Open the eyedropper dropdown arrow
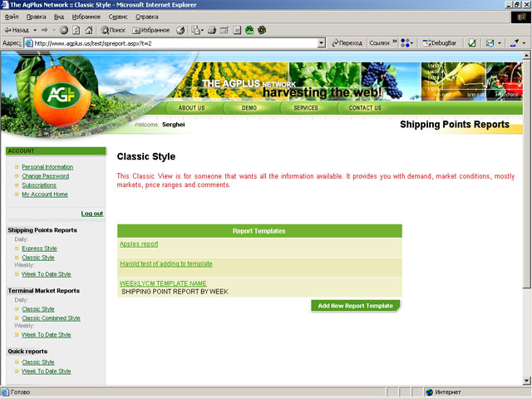Image resolution: width=532 pixels, height=399 pixels. coord(525,43)
